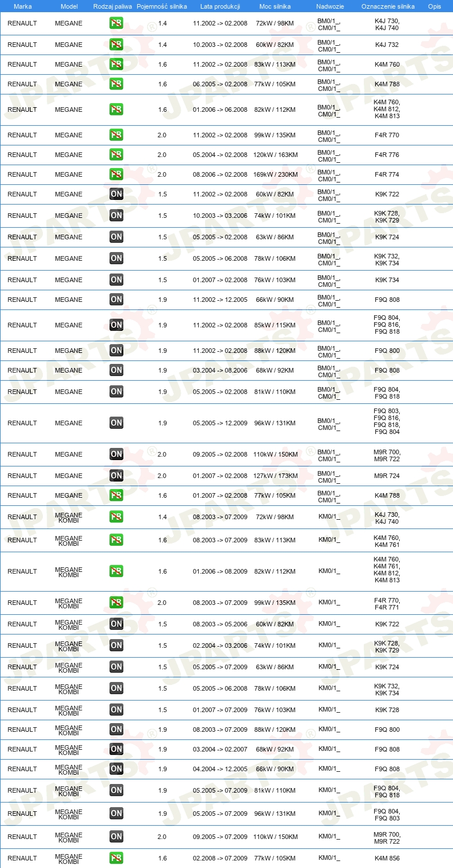Click engine codes K4M 760, K4M 761, K4M 812, K4M 813
453x868 pixels.
coord(387,570)
